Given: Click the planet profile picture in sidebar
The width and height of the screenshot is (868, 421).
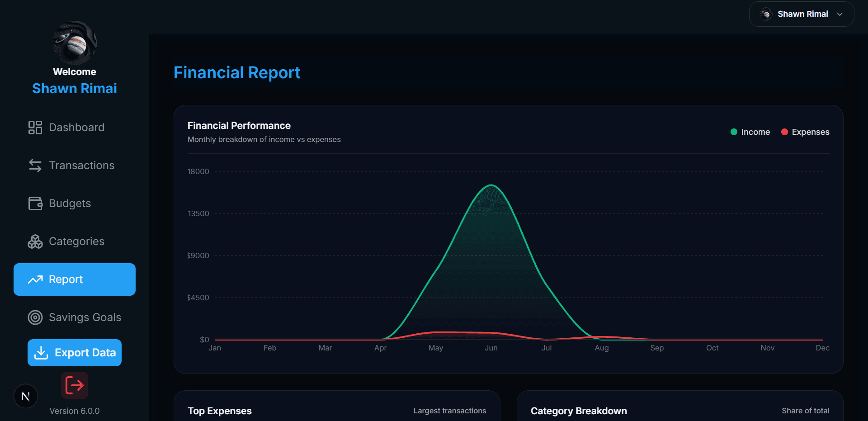Looking at the screenshot, I should 75,43.
